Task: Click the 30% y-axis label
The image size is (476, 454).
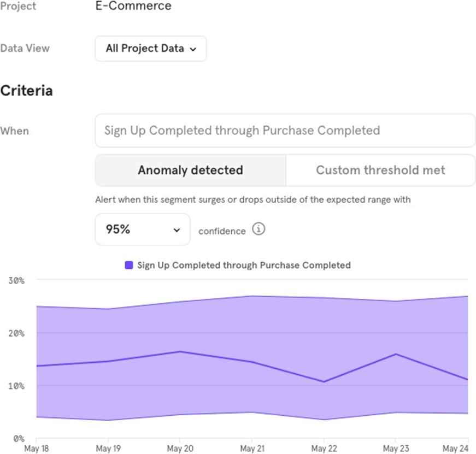Action: tap(16, 280)
